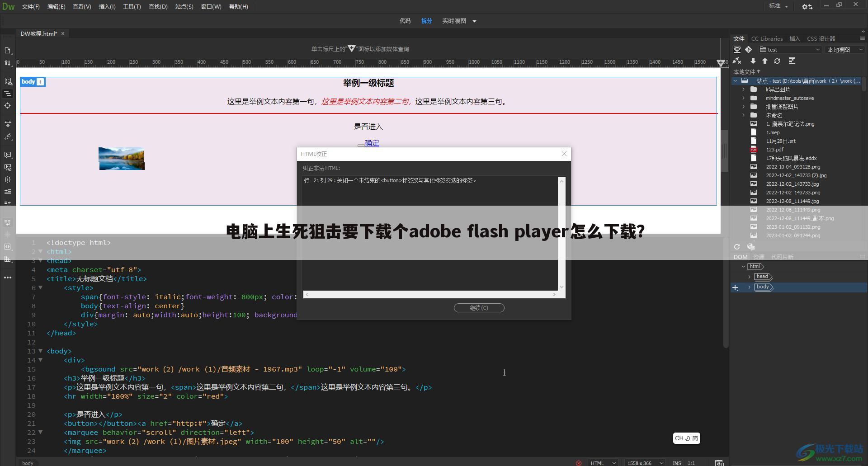The height and width of the screenshot is (466, 868).
Task: Select 123.pdf in the file list
Action: 775,150
